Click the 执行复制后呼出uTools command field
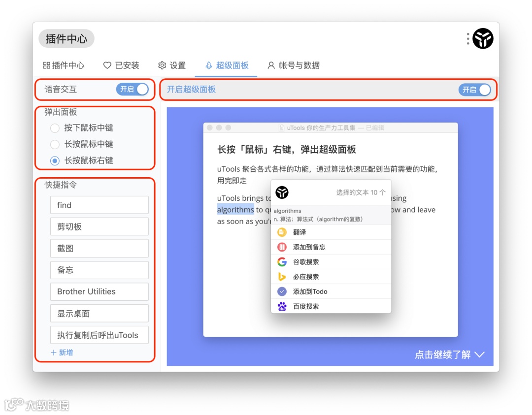This screenshot has height=415, width=532. point(100,335)
